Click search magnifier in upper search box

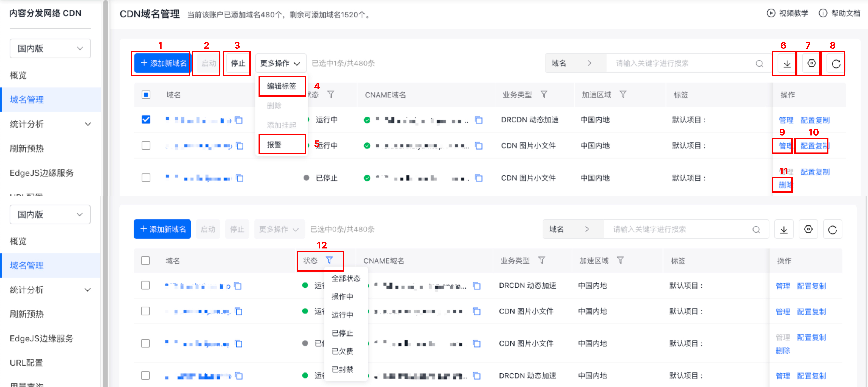[x=759, y=64]
